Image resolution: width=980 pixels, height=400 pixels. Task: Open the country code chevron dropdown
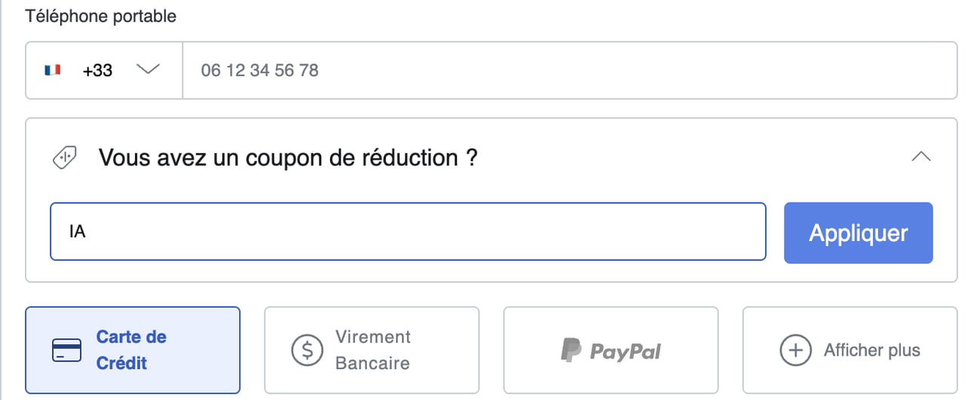(149, 70)
